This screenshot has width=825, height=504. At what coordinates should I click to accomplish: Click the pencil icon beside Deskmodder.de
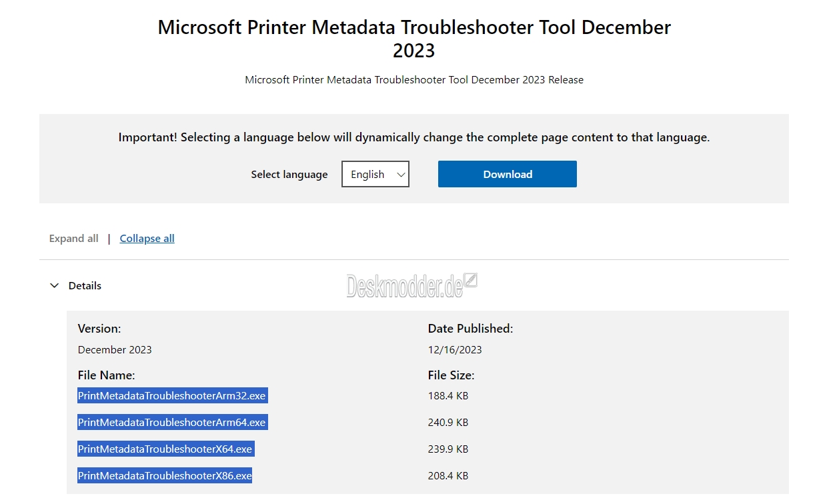pos(471,280)
